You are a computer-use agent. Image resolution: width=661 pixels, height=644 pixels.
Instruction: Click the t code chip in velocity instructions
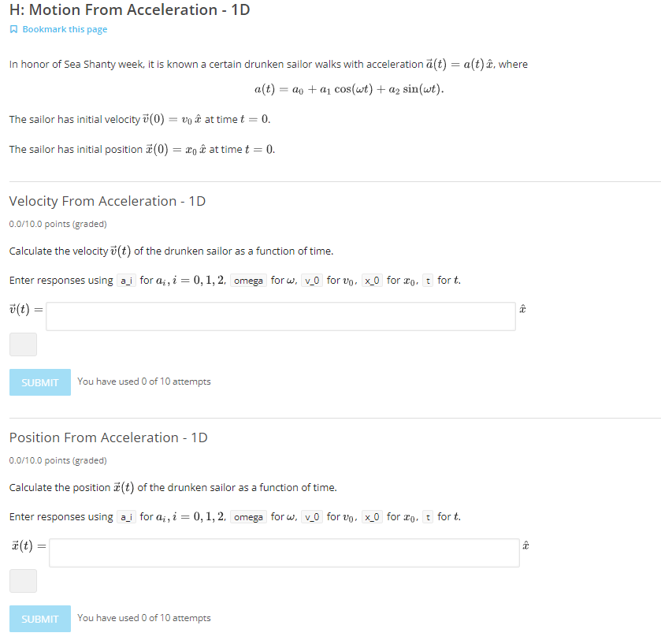(x=426, y=280)
